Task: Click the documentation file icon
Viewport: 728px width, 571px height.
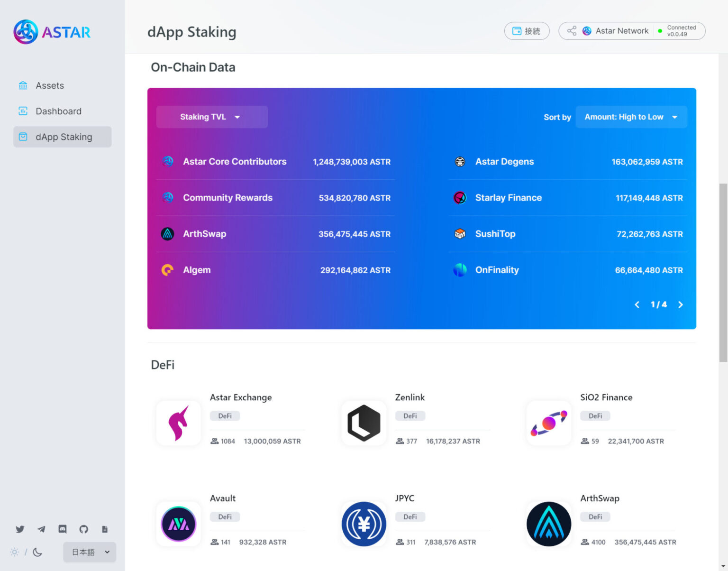Action: click(105, 529)
